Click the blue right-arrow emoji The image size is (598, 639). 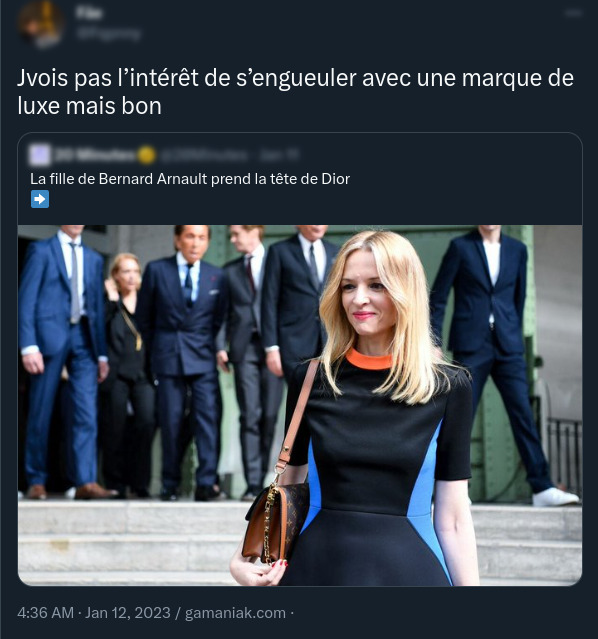[x=40, y=199]
